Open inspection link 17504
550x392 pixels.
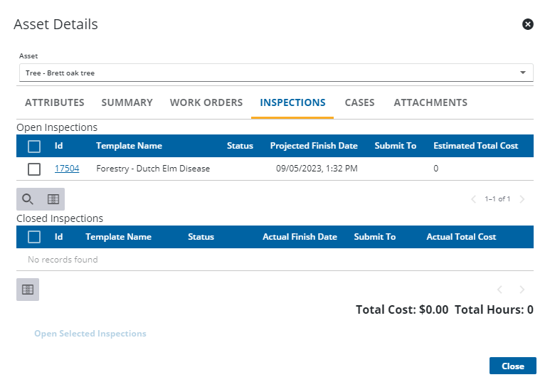(x=67, y=169)
